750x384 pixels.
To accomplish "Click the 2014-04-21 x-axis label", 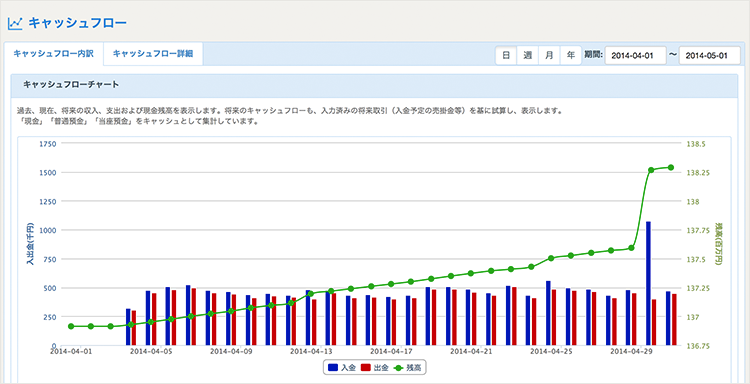I will (x=471, y=351).
